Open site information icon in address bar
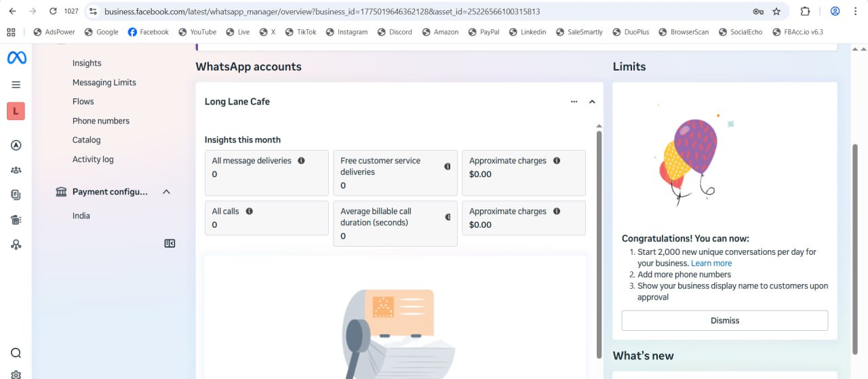868x379 pixels. pyautogui.click(x=94, y=12)
